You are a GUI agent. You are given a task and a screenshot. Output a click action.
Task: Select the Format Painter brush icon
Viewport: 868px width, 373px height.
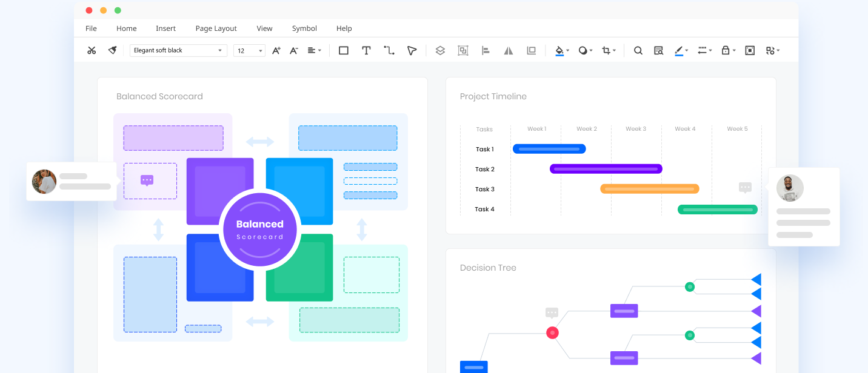click(112, 51)
